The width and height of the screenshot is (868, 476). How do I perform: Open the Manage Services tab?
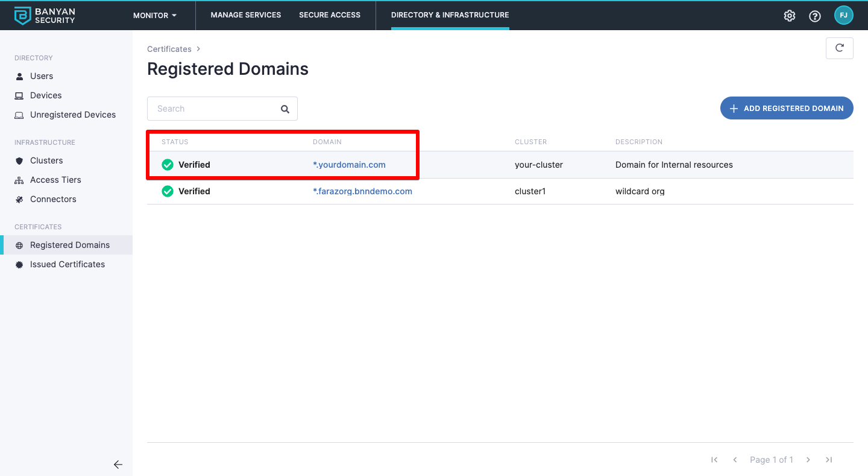(246, 15)
